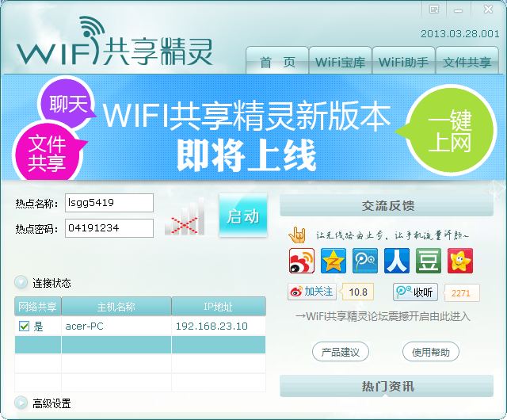Image resolution: width=507 pixels, height=420 pixels.
Task: Switch to the 文件共享 tab
Action: tap(467, 61)
